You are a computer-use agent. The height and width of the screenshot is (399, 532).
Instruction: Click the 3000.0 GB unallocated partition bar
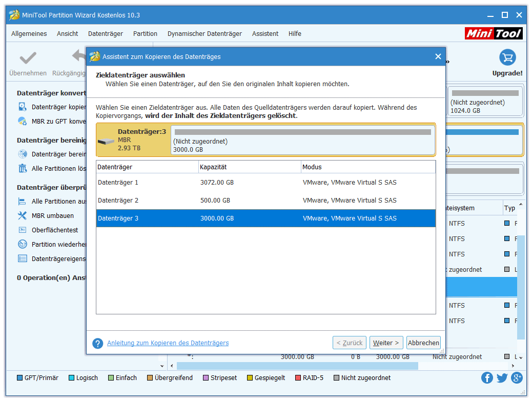pos(302,140)
